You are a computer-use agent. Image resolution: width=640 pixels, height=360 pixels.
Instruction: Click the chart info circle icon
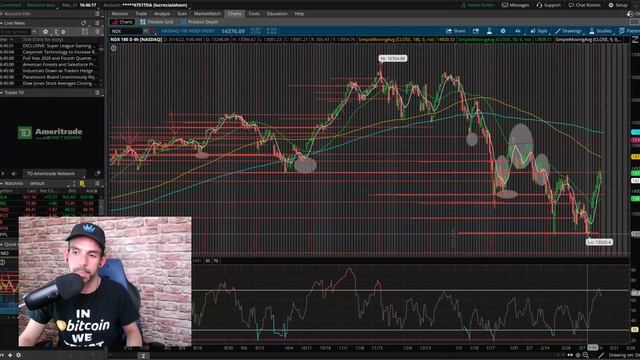tap(113, 48)
